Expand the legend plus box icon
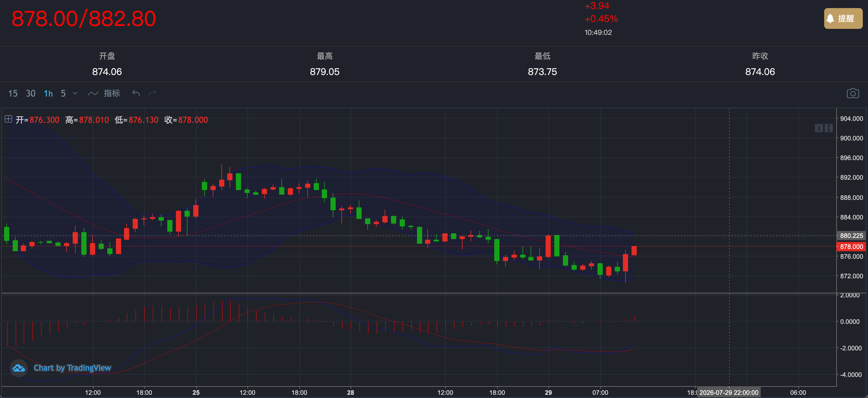 [8, 119]
